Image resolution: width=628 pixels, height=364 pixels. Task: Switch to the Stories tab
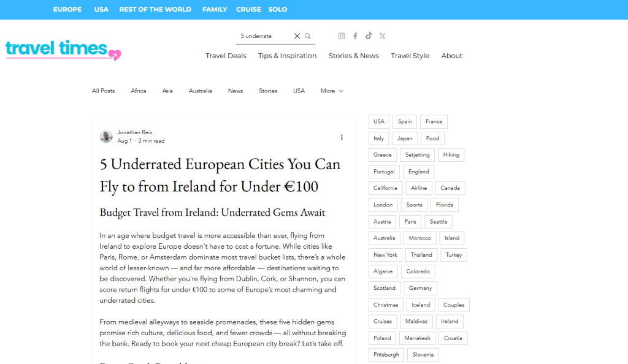(268, 91)
